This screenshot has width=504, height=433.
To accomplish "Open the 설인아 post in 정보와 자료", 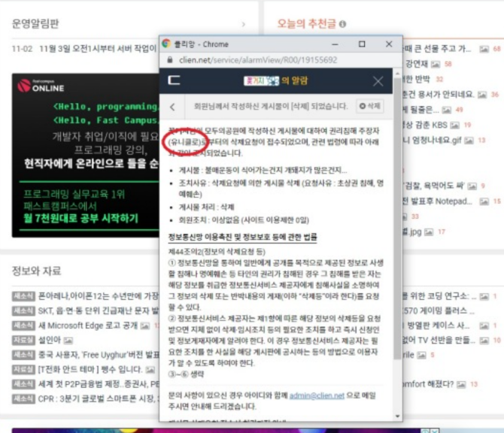I will pos(49,340).
